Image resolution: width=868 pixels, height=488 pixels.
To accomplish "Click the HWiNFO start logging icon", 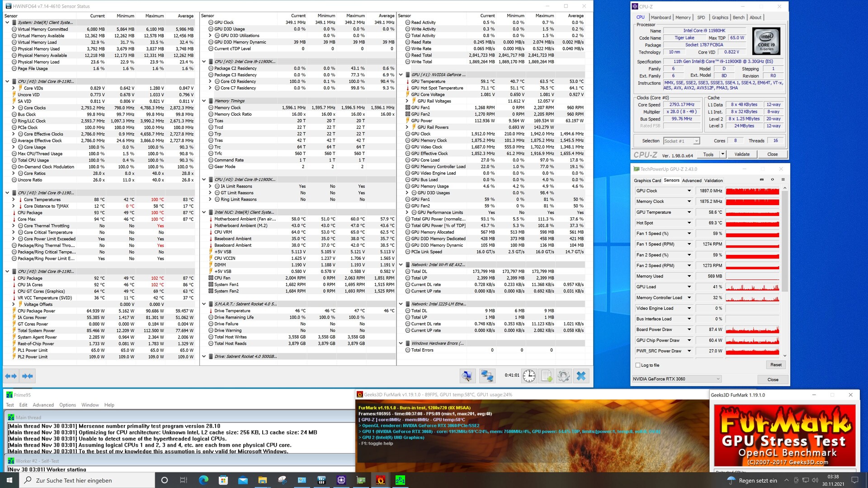I will point(546,376).
